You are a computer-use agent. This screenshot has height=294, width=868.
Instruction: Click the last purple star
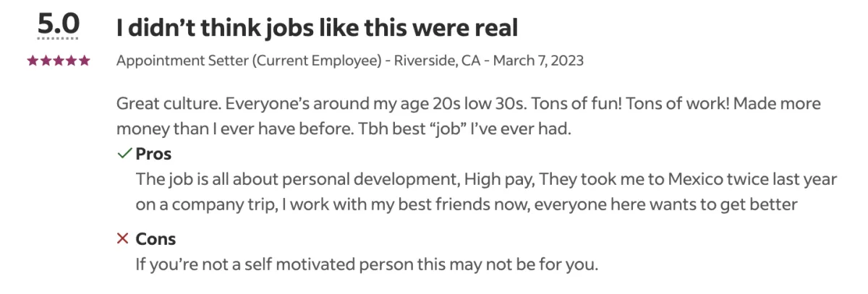(x=85, y=61)
